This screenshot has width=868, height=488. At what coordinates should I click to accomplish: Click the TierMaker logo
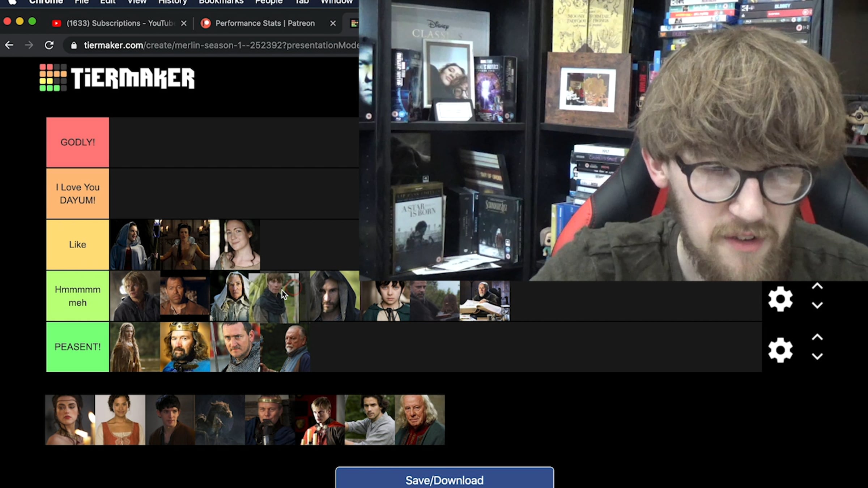[117, 78]
